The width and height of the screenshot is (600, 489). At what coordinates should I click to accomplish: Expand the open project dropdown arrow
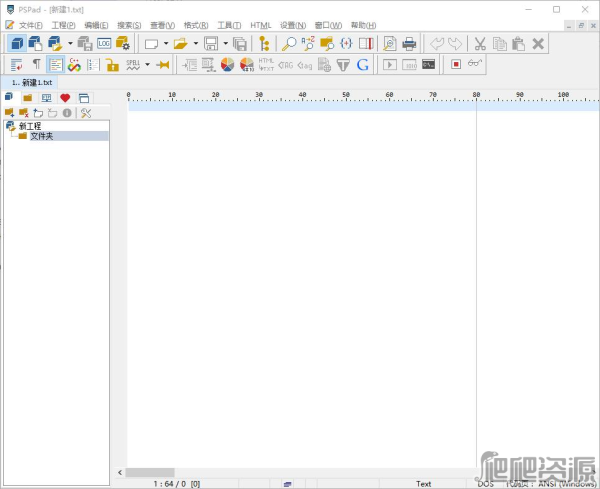[70, 43]
